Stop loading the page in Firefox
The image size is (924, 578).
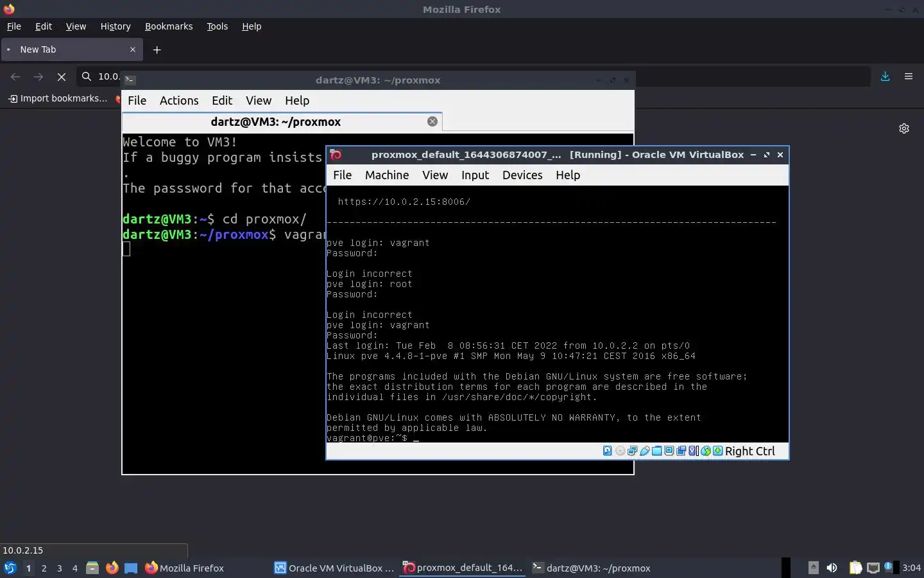click(62, 76)
